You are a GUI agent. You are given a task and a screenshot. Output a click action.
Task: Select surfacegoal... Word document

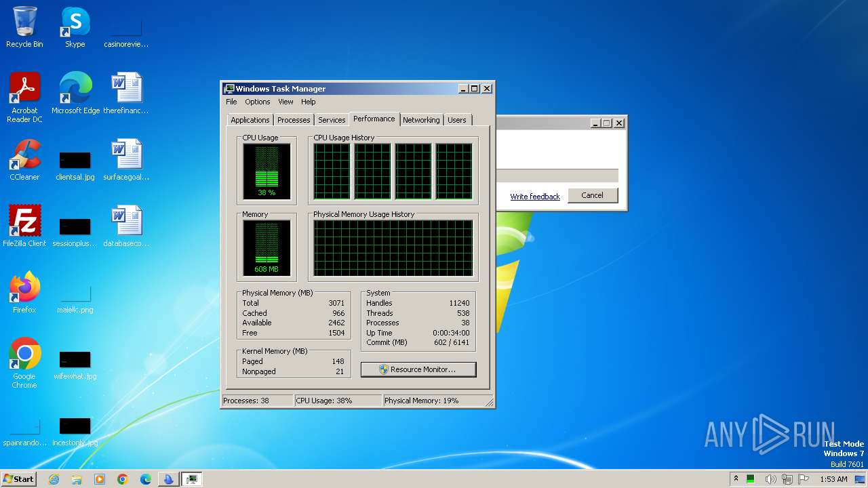tap(125, 160)
